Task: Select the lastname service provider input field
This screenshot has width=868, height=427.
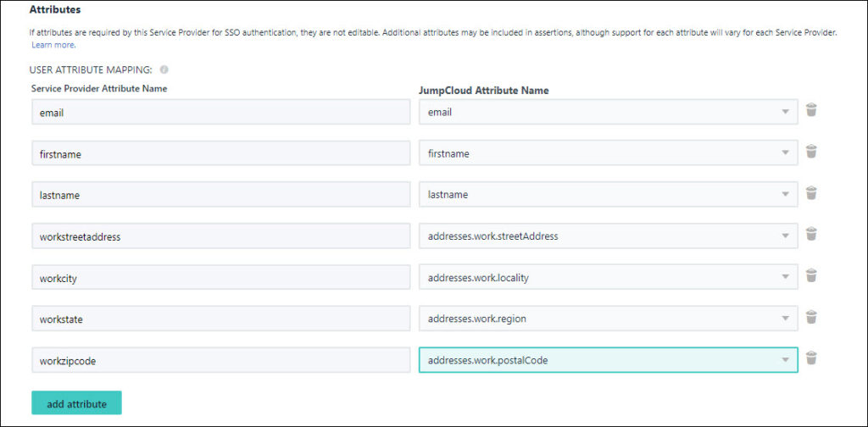Action: click(220, 195)
